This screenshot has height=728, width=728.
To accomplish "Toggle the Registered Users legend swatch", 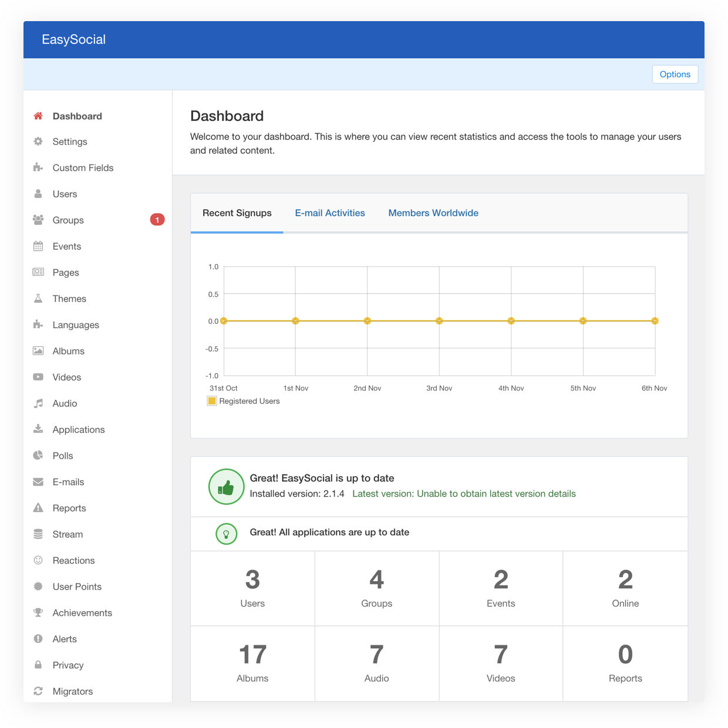I will 212,401.
